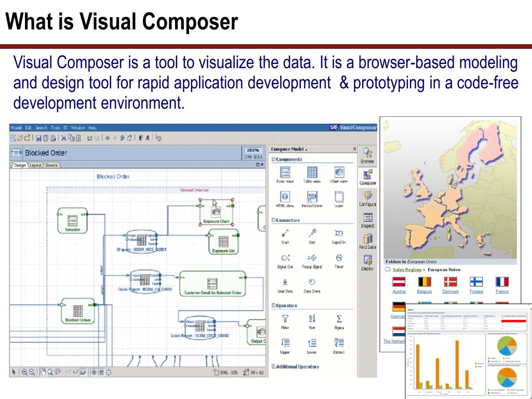Pick the Start connector icon
The height and width of the screenshot is (399, 532).
point(285,233)
